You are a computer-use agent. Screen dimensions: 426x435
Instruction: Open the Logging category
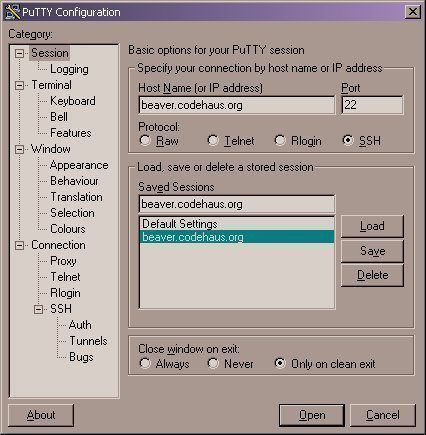[x=69, y=69]
